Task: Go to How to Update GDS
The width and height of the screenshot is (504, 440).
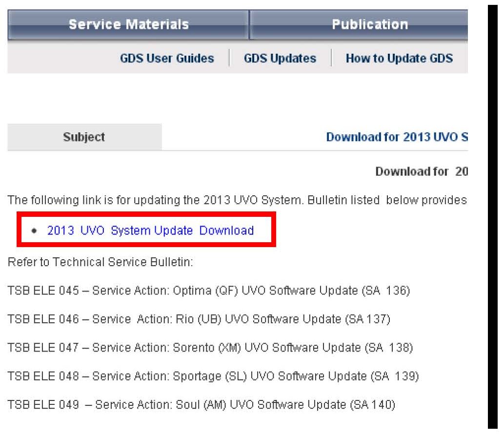Action: (x=399, y=59)
